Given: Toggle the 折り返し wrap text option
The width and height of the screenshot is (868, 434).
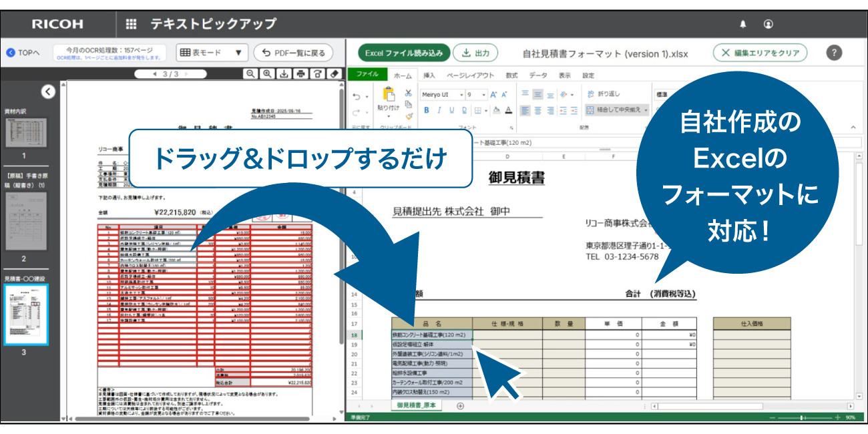Looking at the screenshot, I should tap(603, 94).
